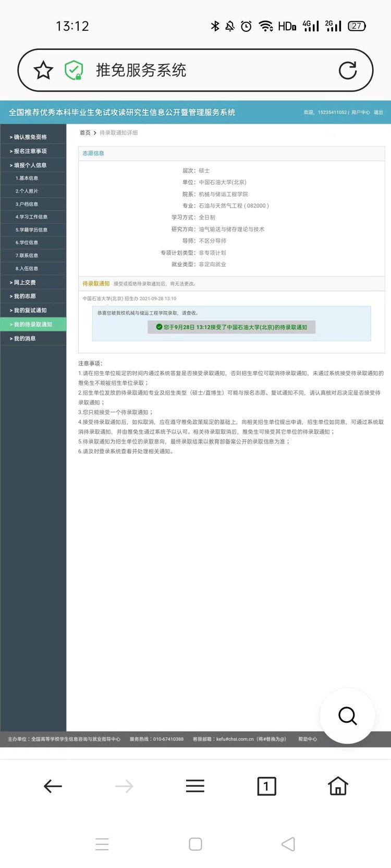Viewport: 391px width, 868px height.
Task: Click the 待录取通知 section heading
Action: [96, 284]
